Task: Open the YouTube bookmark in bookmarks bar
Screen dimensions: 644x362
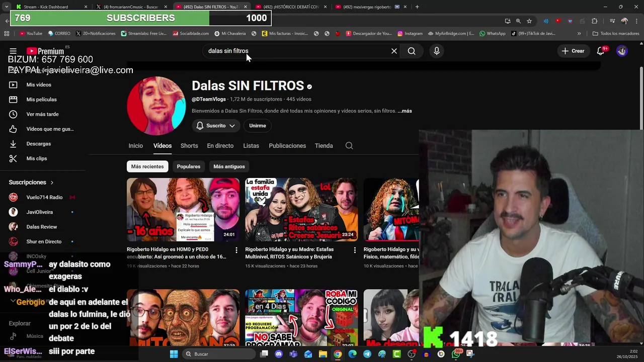Action: [31, 34]
